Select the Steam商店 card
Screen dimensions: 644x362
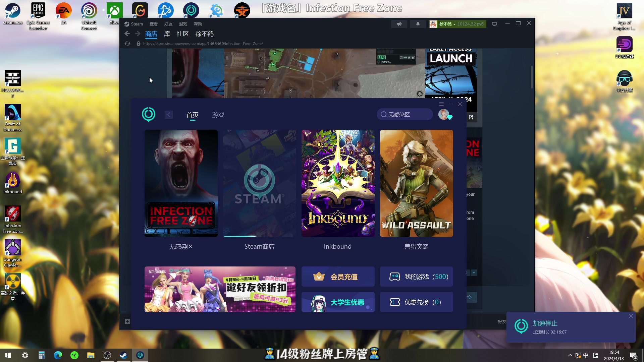pyautogui.click(x=260, y=183)
